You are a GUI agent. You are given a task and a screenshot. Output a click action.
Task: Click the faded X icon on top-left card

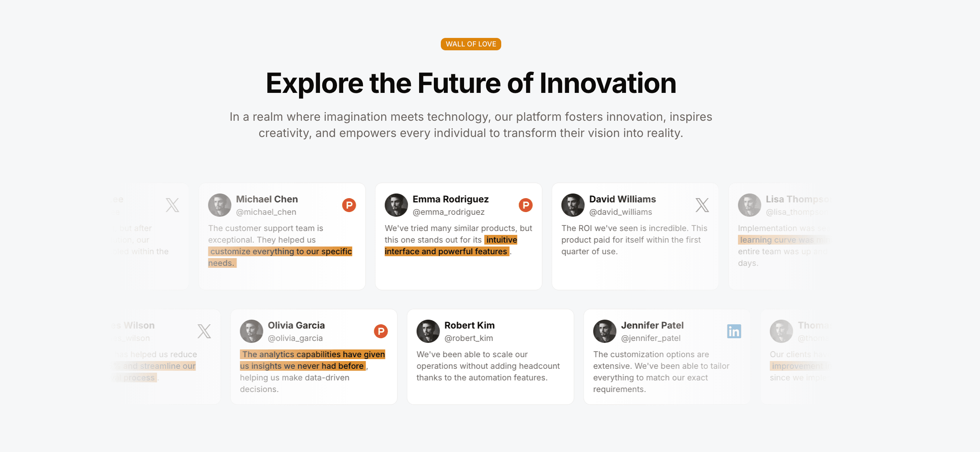[x=172, y=205]
